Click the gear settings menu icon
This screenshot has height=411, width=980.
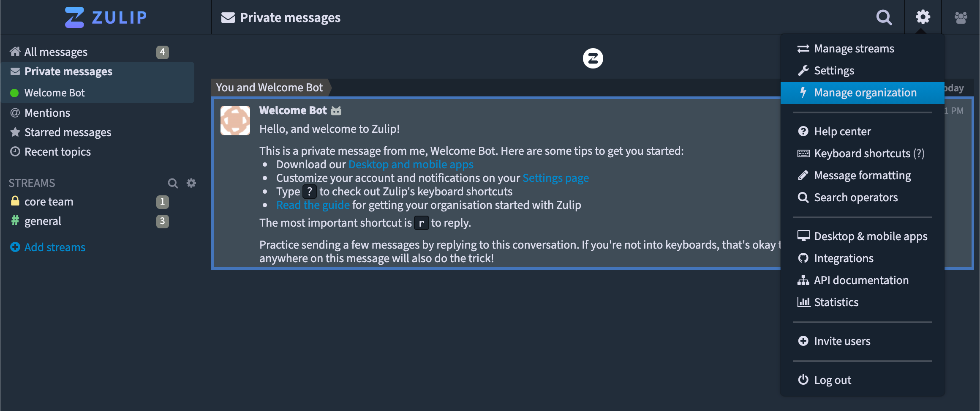(x=923, y=17)
